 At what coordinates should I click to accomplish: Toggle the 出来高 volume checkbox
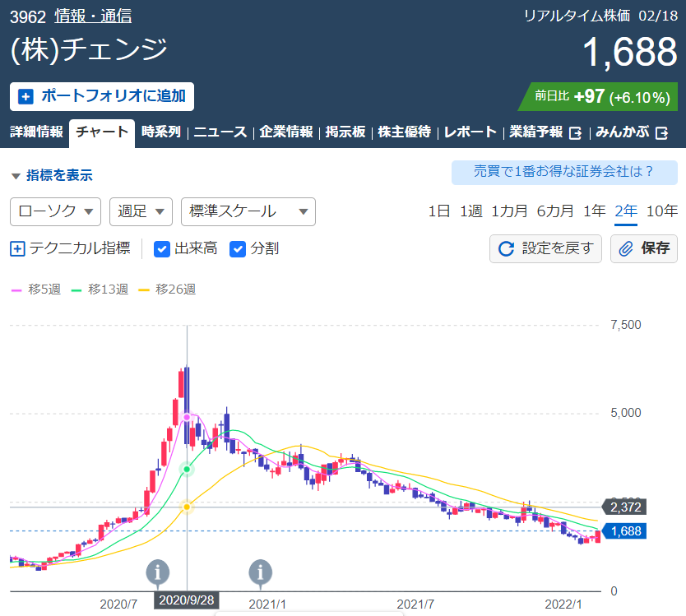pos(162,249)
